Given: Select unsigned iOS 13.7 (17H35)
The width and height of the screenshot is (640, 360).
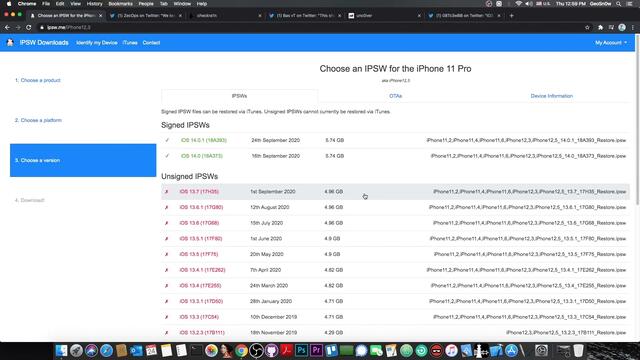Looking at the screenshot, I should tap(199, 191).
